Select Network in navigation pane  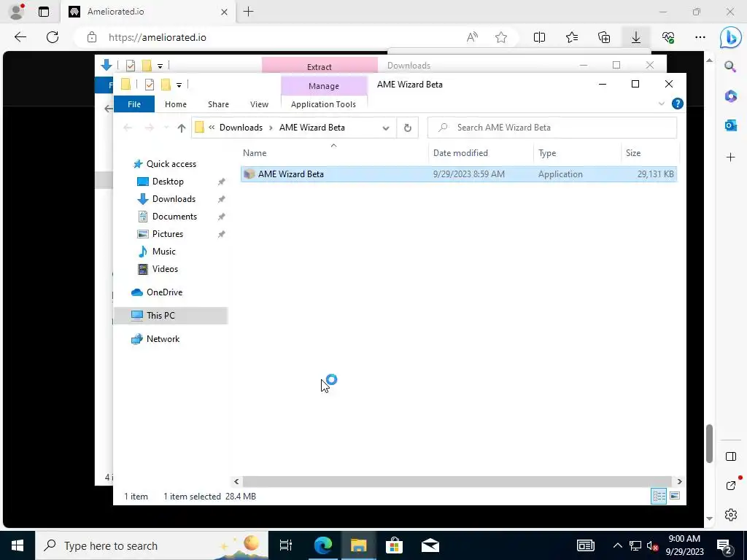coord(163,339)
